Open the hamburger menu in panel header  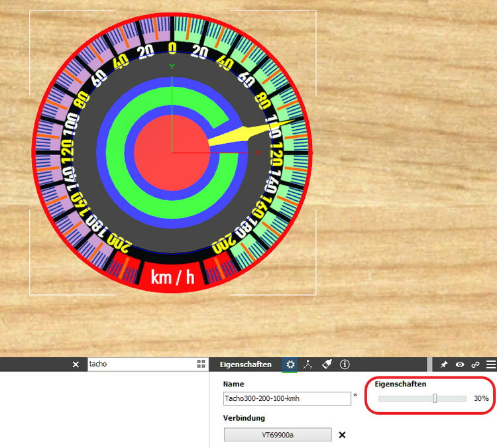click(490, 364)
